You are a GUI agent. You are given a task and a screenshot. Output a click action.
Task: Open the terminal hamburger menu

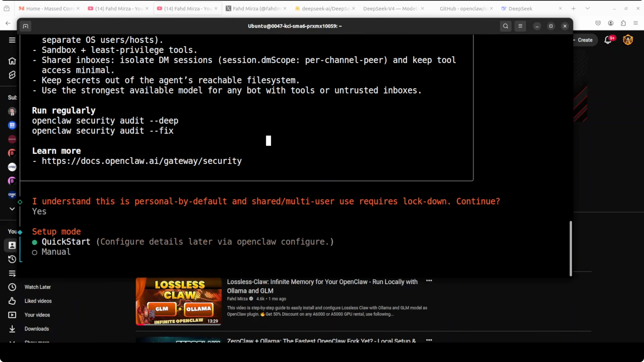click(520, 26)
